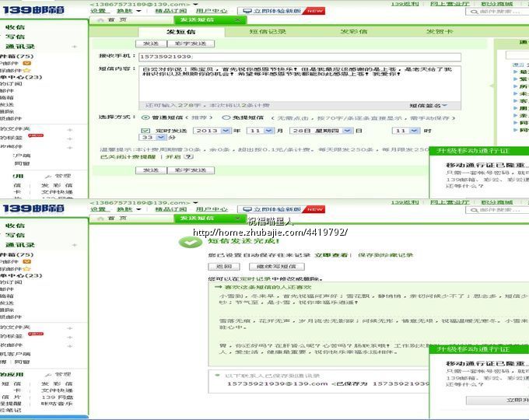This screenshot has width=529, height=420.
Task: Open 精品订阅 link in upper screenshot
Action: tap(170, 11)
